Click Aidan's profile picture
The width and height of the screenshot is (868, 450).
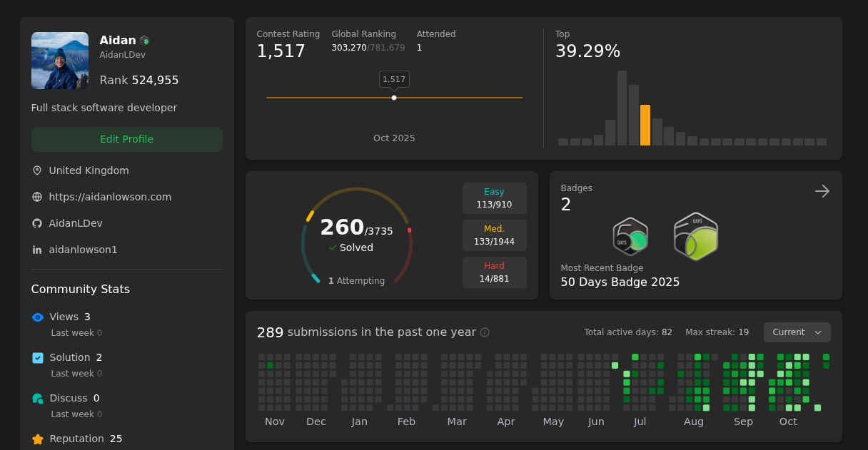[x=59, y=61]
